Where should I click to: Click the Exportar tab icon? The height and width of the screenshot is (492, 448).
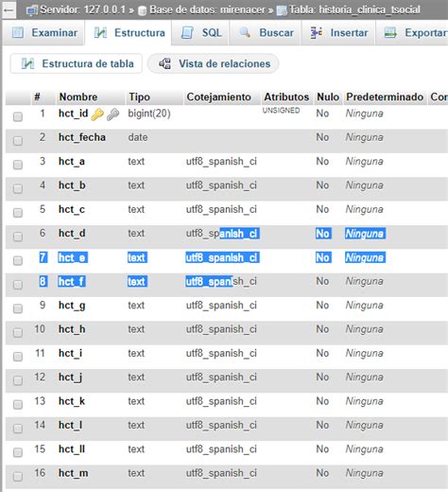pyautogui.click(x=390, y=33)
